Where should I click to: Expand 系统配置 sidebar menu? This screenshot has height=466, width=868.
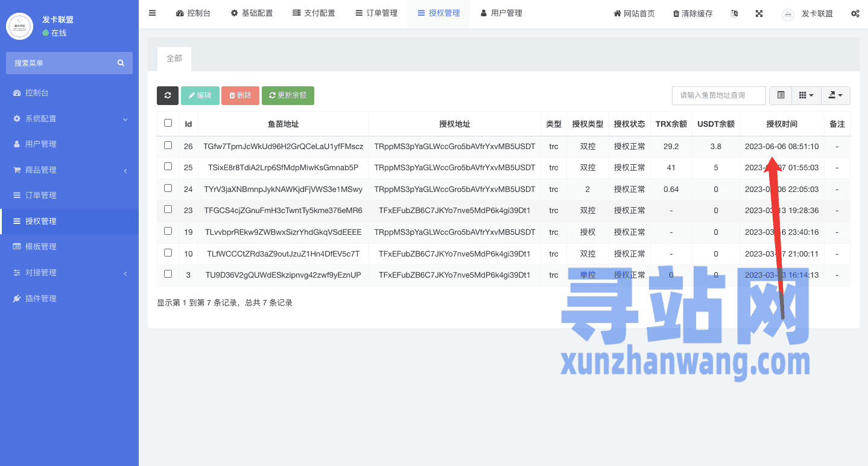coord(69,119)
